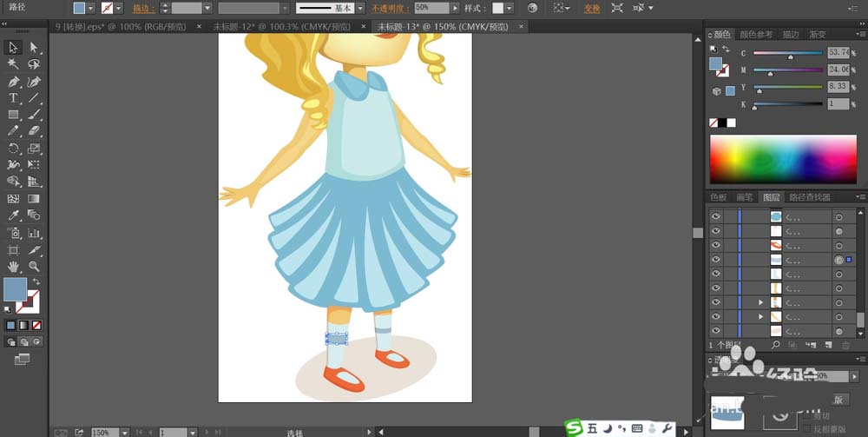Expand the second sublayer group arrow
Viewport: 868px width, 437px height.
point(760,317)
